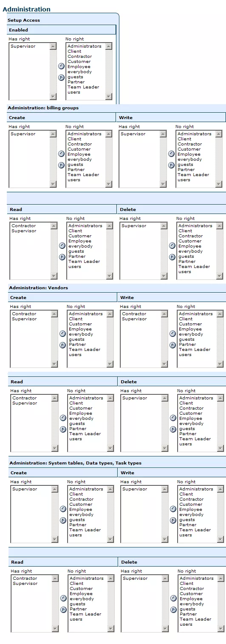Click right arrow icon in Vendors Create
The height and width of the screenshot is (644, 226).
(62, 345)
